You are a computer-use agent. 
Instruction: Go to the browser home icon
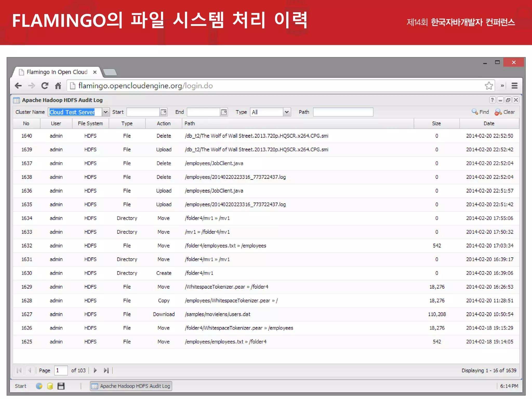(x=58, y=86)
